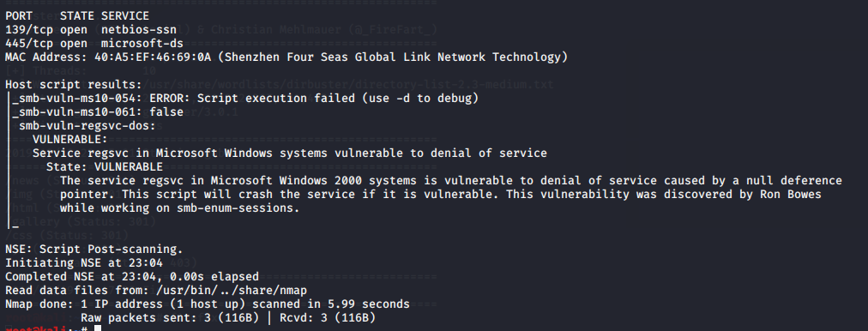Click the Raw packets sent statistics line
The height and width of the screenshot is (331, 868).
click(x=228, y=318)
